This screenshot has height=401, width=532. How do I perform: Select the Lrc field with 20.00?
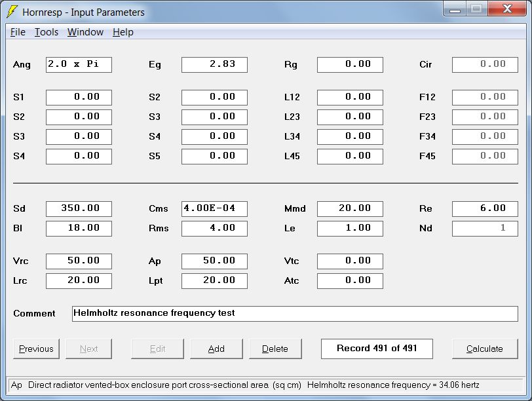pyautogui.click(x=79, y=281)
